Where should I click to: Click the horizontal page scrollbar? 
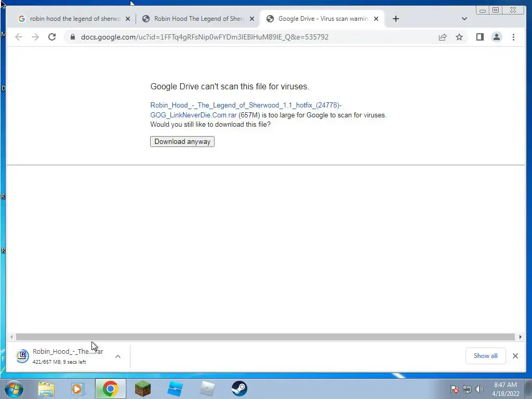[x=265, y=337]
